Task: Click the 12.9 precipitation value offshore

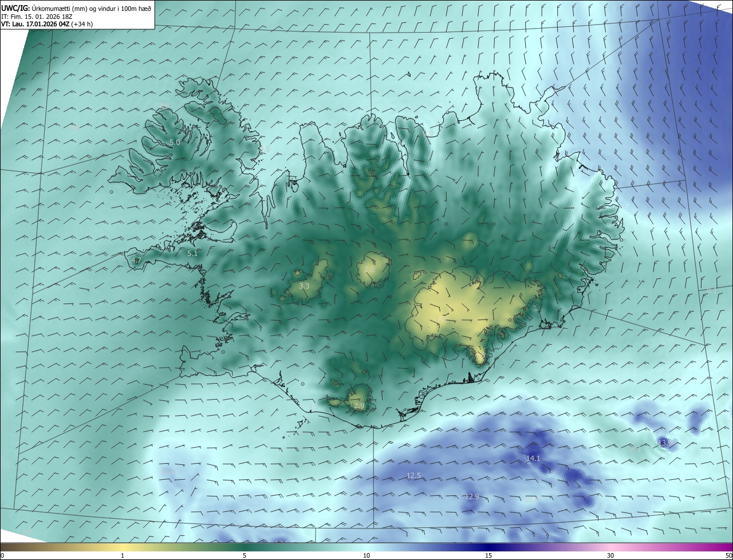Action: click(472, 496)
